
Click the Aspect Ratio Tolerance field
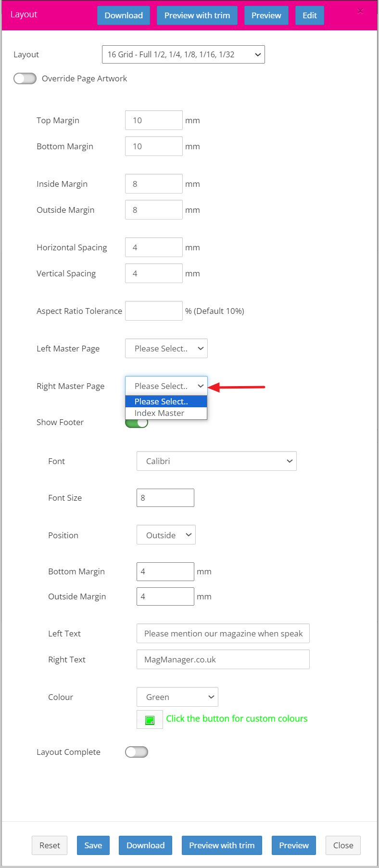154,311
